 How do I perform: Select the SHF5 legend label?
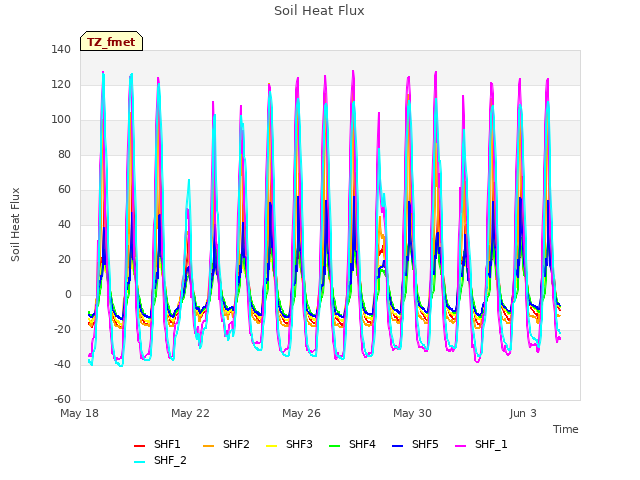425,444
